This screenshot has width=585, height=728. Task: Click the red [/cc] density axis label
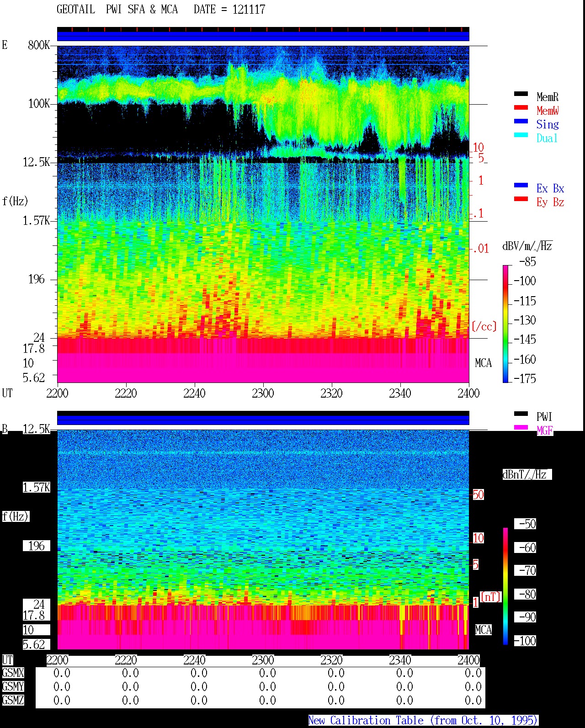click(484, 326)
